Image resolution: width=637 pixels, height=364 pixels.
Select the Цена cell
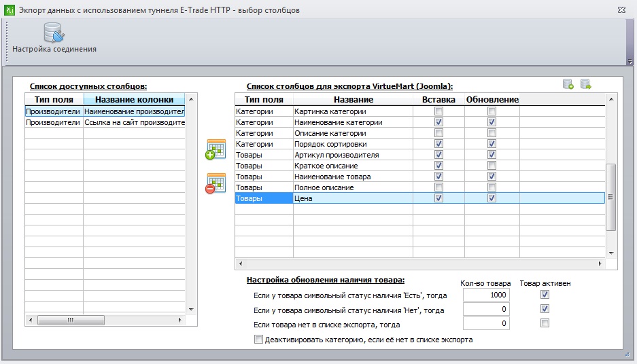[x=353, y=198]
